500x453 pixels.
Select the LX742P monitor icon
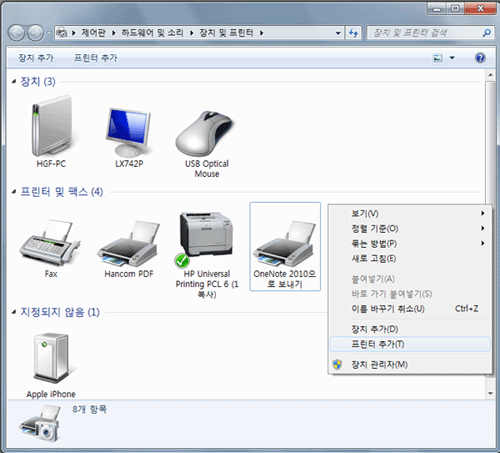click(129, 132)
